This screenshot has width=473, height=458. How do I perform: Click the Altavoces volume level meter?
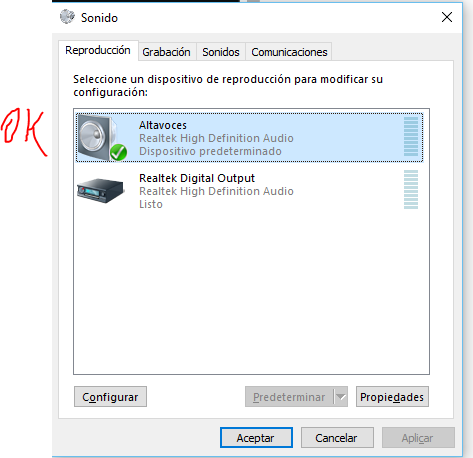(411, 137)
